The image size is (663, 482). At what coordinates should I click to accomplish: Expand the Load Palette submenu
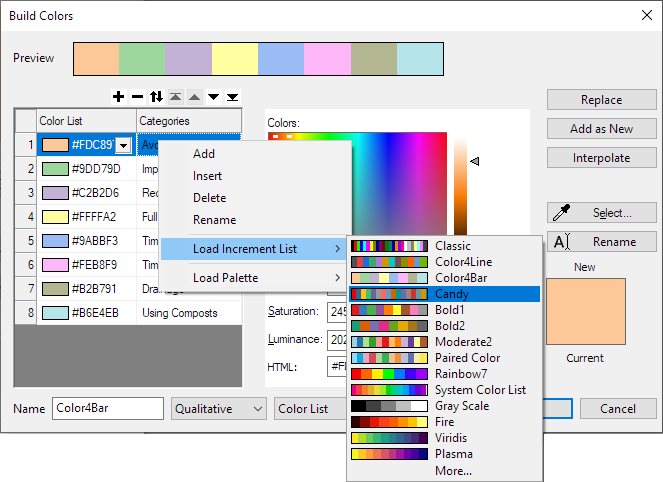(x=254, y=278)
